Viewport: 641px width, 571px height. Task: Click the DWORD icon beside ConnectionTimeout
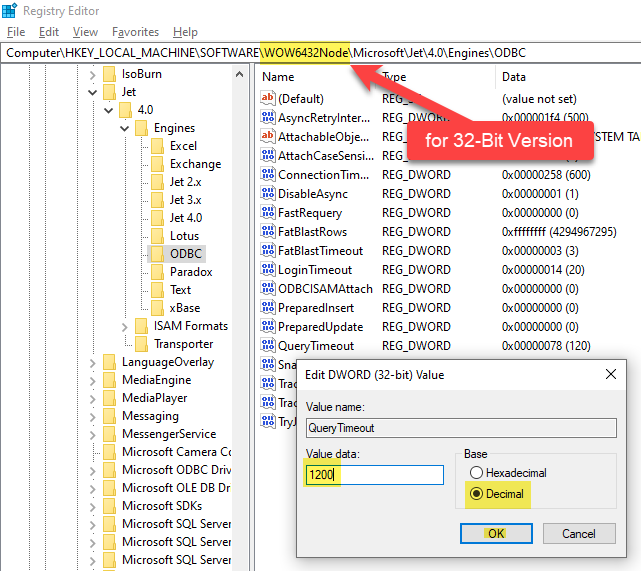tap(267, 174)
